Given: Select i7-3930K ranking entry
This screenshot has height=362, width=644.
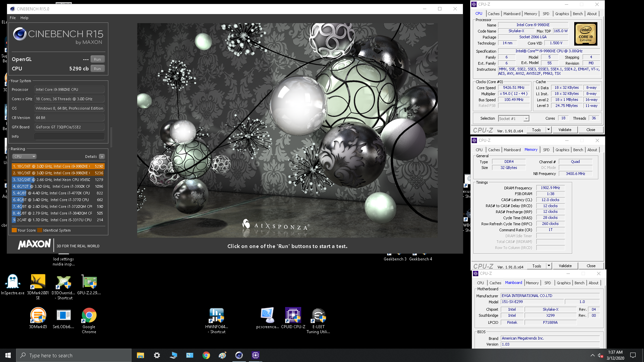Looking at the screenshot, I should pos(58,186).
